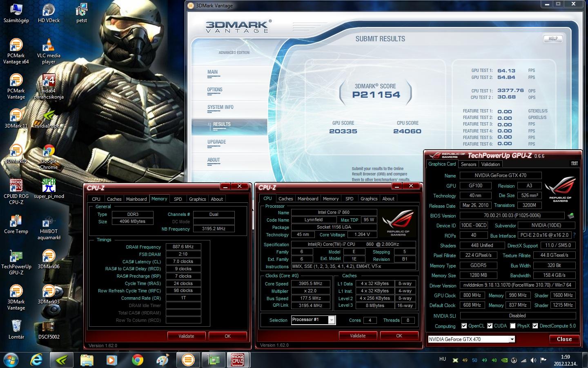
Task: Click the BIOS Version field in GPU-Z
Action: point(512,215)
